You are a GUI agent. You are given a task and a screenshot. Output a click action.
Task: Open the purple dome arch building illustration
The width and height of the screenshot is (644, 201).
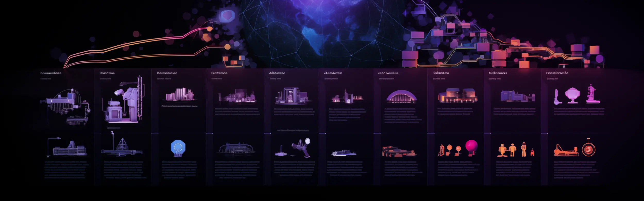coord(401,96)
